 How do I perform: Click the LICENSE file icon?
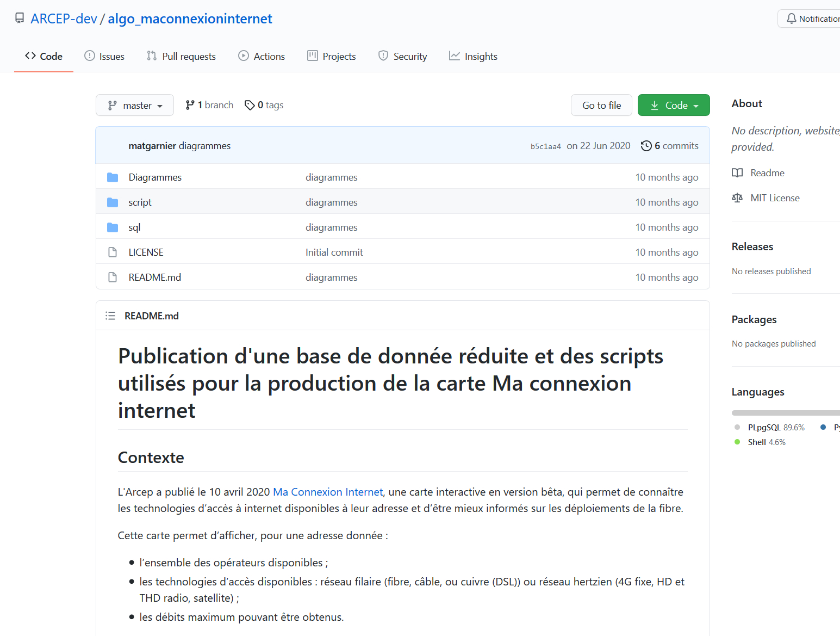113,252
